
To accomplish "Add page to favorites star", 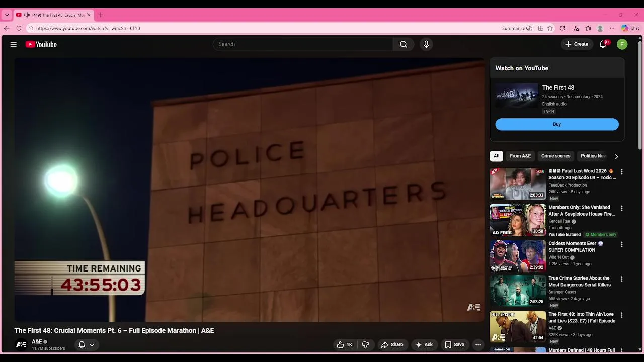I will click(550, 28).
